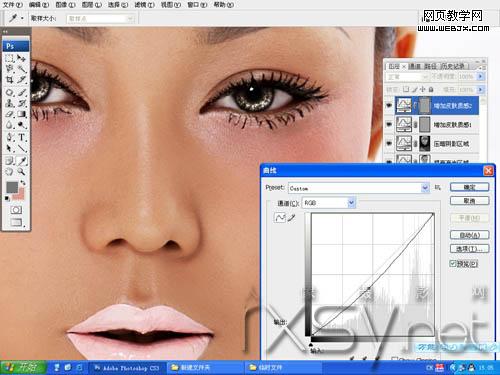
Task: Select the Slice tool
Action: (x=22, y=80)
